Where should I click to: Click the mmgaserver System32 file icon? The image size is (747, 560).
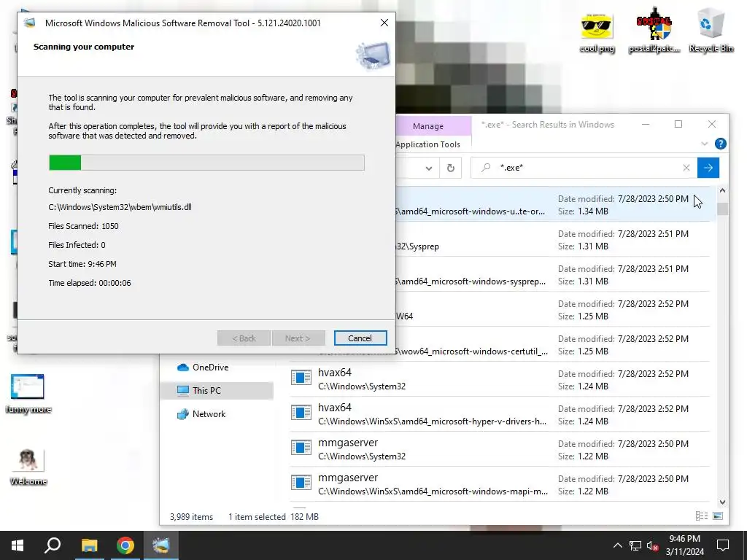(x=301, y=448)
